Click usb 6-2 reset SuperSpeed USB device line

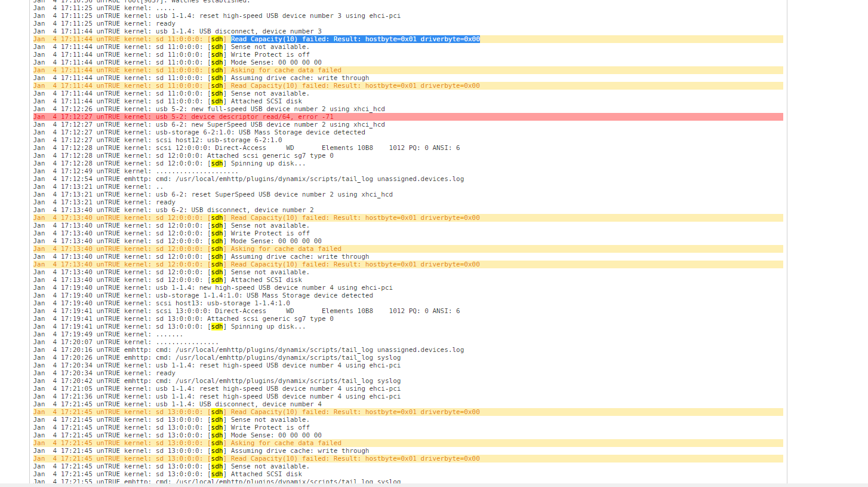click(213, 194)
